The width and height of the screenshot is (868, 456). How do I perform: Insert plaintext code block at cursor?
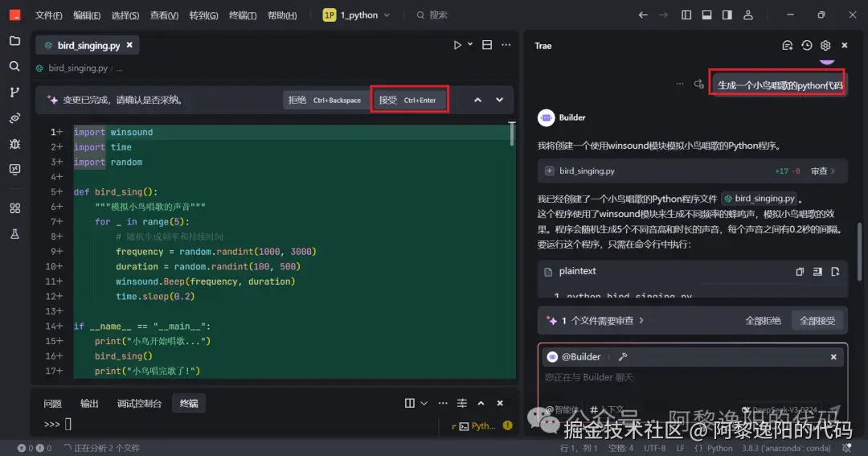(817, 272)
